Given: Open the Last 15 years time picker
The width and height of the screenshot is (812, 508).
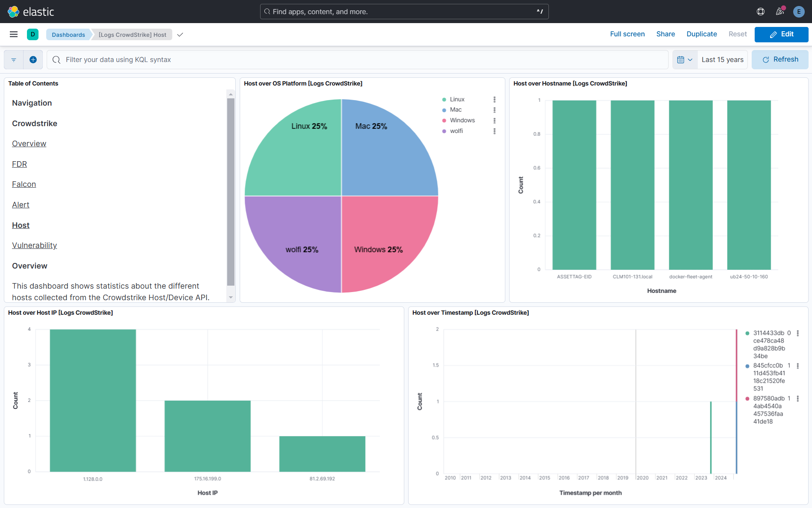Looking at the screenshot, I should tap(722, 60).
